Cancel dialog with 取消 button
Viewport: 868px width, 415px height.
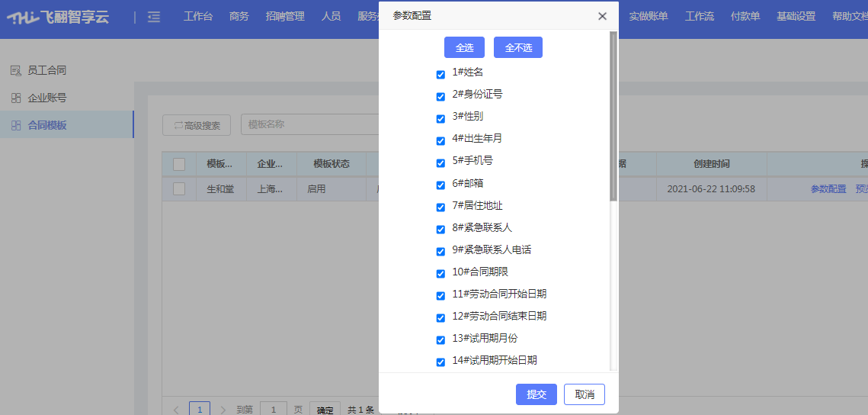point(585,394)
